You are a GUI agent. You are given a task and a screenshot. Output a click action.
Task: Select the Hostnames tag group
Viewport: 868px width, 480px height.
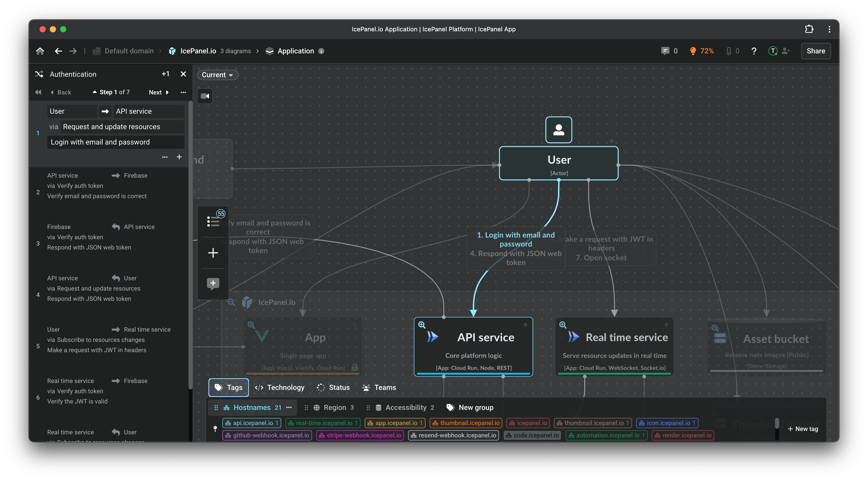[x=252, y=408]
